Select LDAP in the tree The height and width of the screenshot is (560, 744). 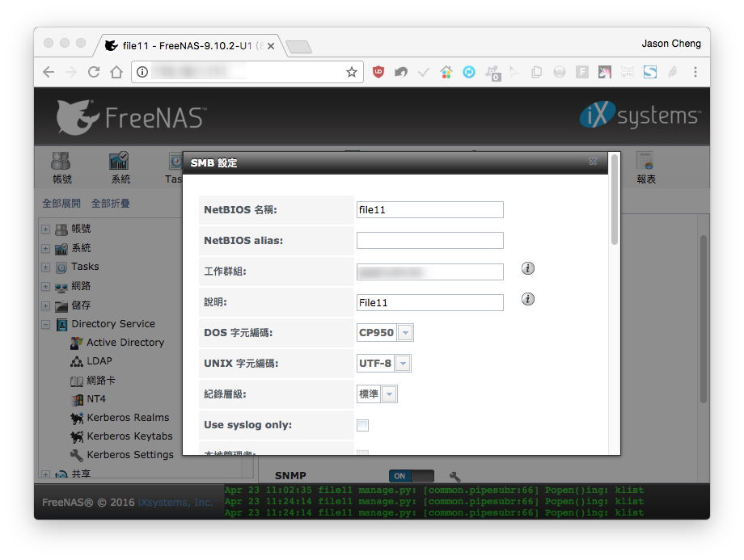coord(99,361)
